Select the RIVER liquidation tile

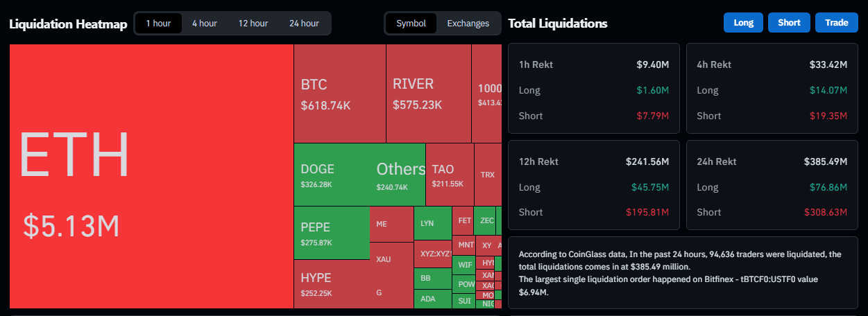428,94
